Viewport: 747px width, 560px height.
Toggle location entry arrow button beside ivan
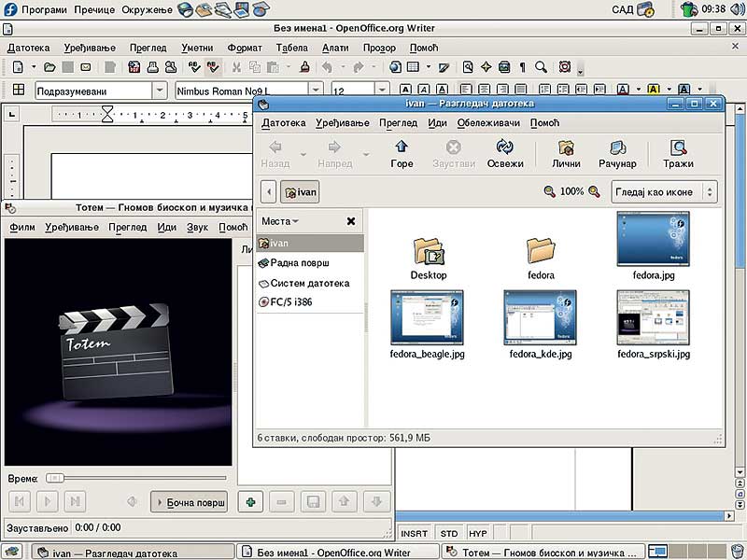[269, 192]
